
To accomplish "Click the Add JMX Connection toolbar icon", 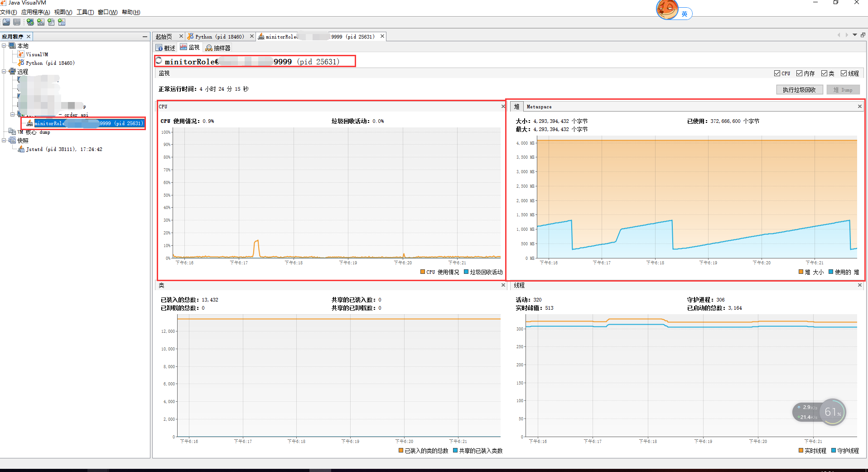I will click(41, 22).
